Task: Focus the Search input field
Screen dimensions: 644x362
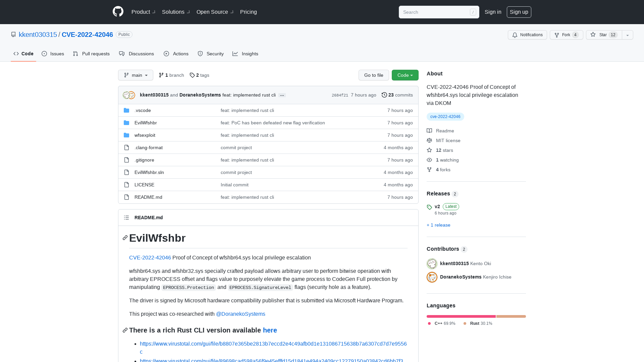Action: [439, 12]
